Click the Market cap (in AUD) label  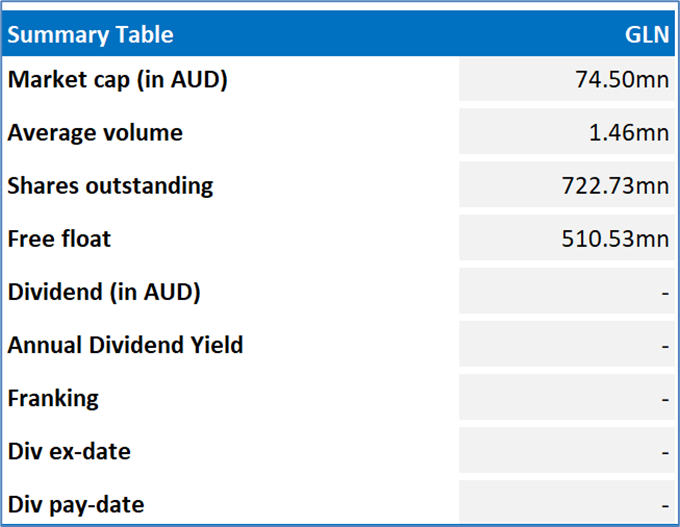tap(118, 80)
